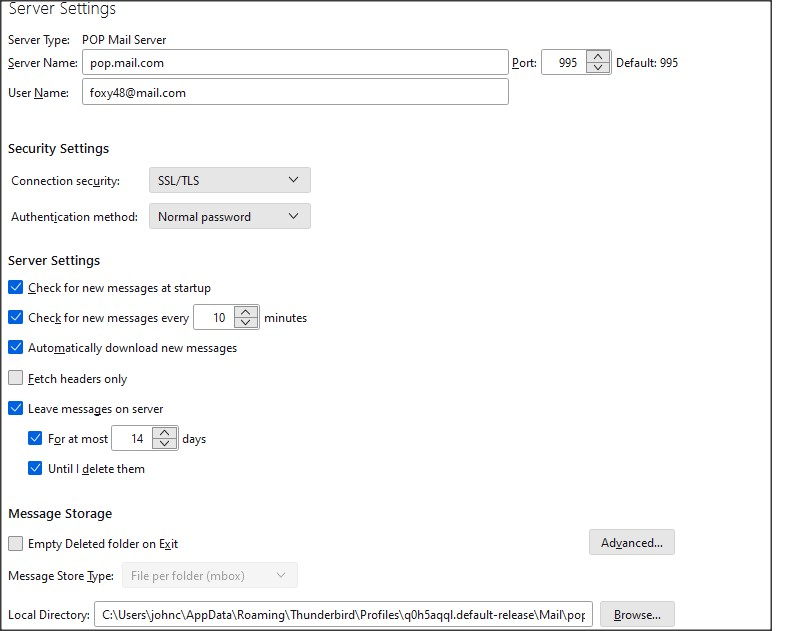Open the Message Store Type dropdown
Screen dimensions: 800x631
pyautogui.click(x=210, y=575)
